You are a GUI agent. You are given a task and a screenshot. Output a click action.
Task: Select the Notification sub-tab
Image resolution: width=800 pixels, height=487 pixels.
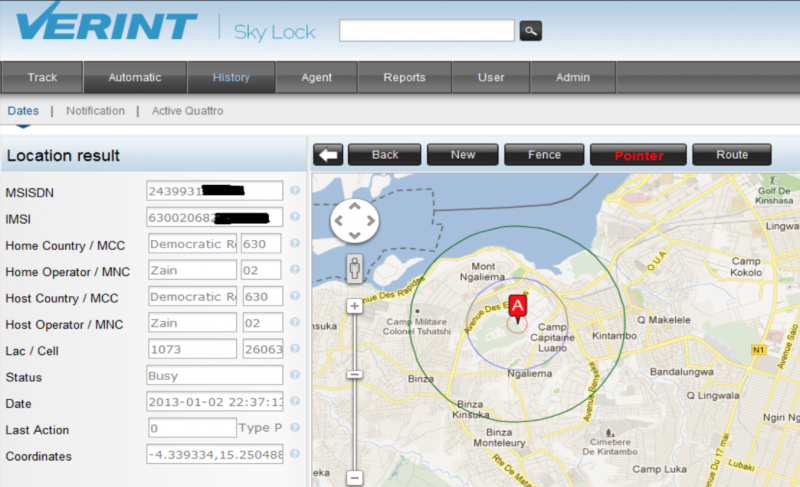click(x=95, y=111)
